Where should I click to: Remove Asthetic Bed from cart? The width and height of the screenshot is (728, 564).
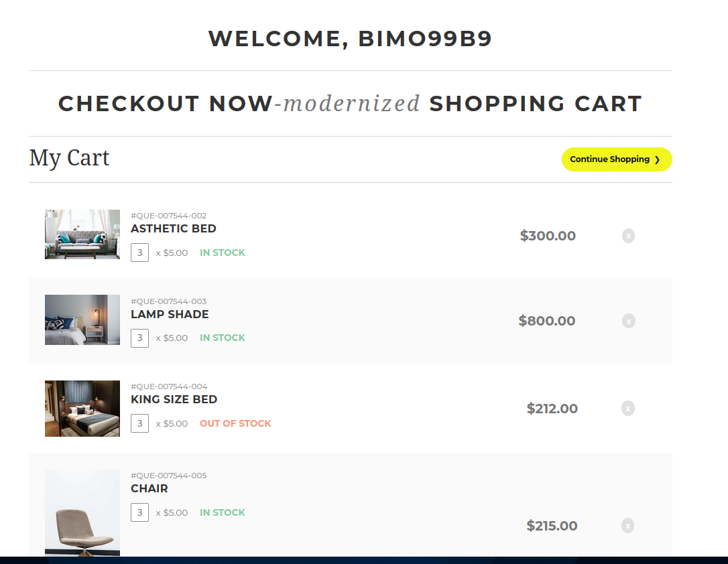point(628,236)
